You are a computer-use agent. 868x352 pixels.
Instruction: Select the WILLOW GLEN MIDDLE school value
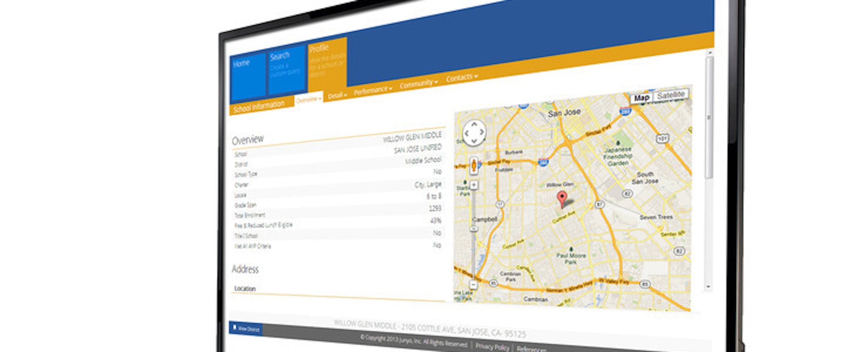[x=412, y=137]
